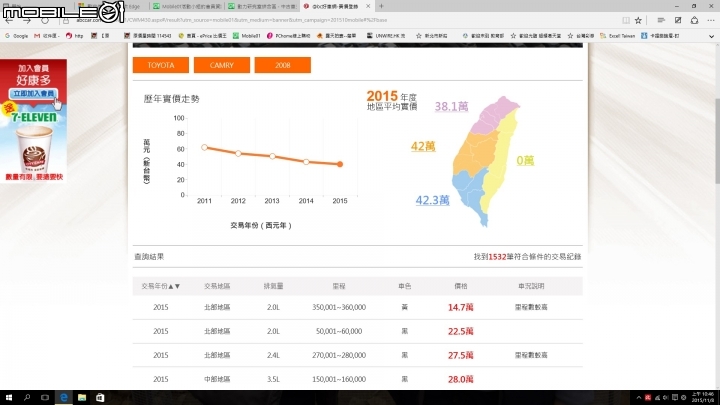Click 立即加入會員 button in ad
The height and width of the screenshot is (405, 720).
pos(34,94)
